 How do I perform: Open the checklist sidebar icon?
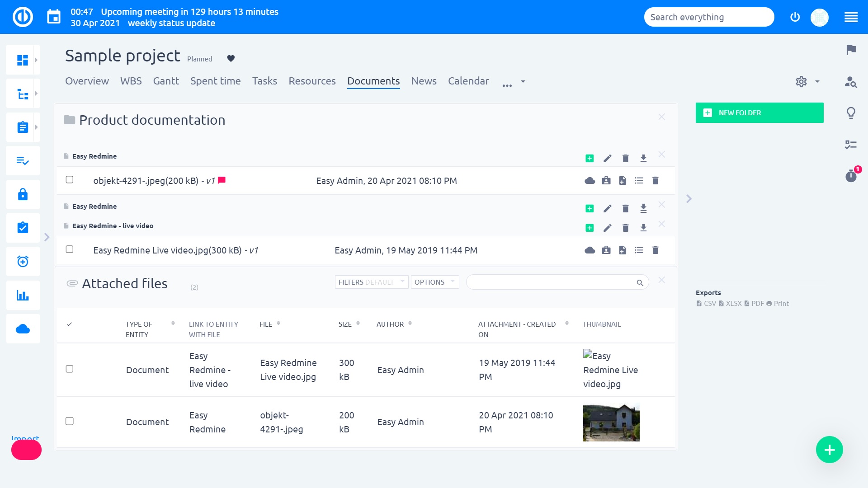click(23, 161)
